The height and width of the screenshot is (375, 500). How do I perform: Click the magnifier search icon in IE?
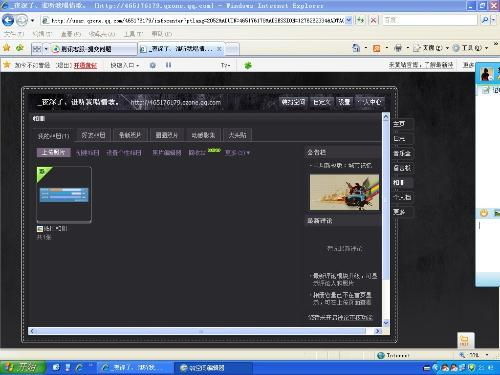point(485,20)
